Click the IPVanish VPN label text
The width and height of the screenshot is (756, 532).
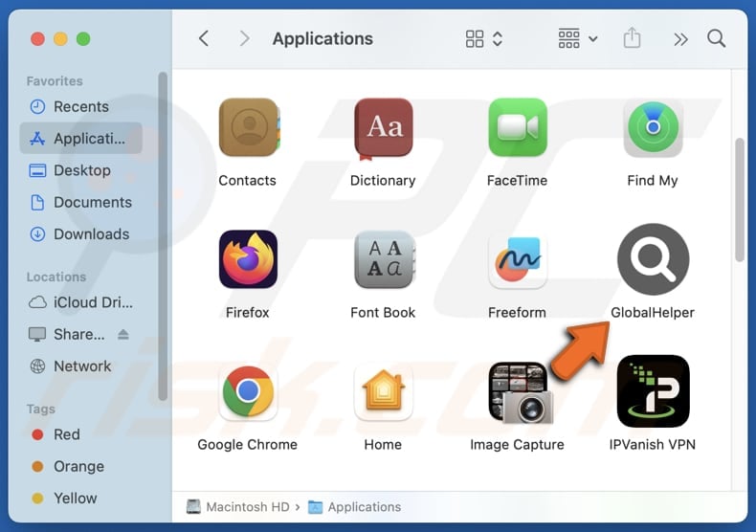point(653,444)
